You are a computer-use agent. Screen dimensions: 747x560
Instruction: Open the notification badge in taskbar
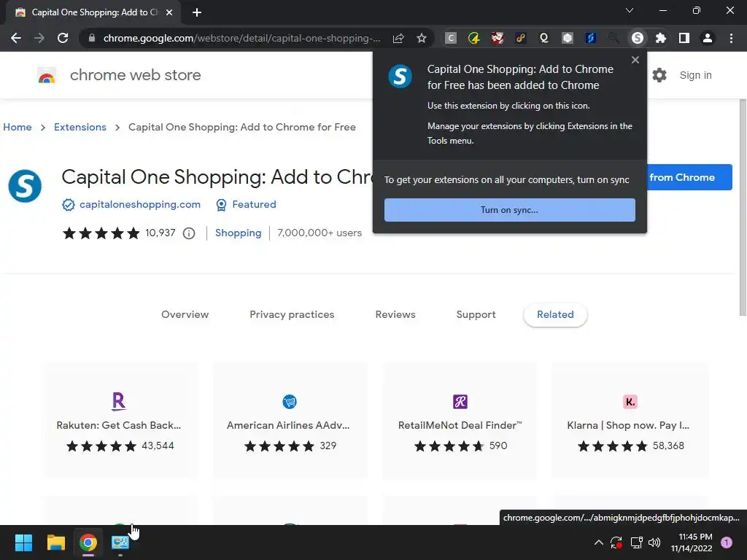tap(727, 542)
